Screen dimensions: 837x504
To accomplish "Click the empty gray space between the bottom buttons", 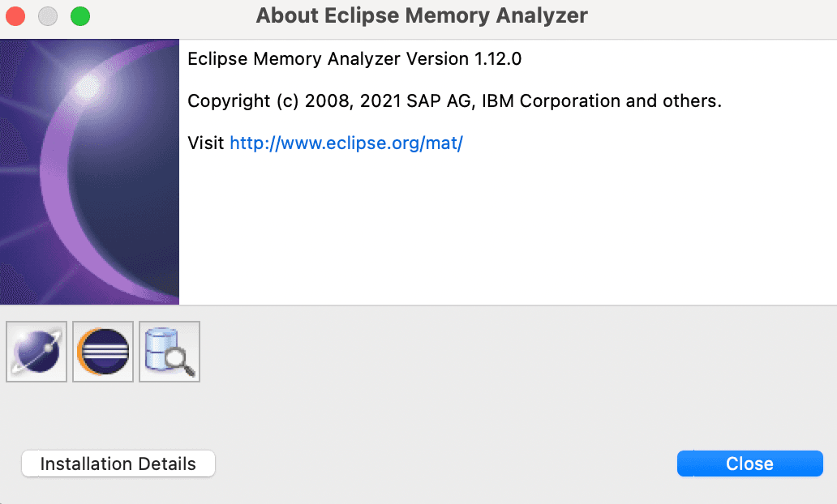I will pos(446,463).
